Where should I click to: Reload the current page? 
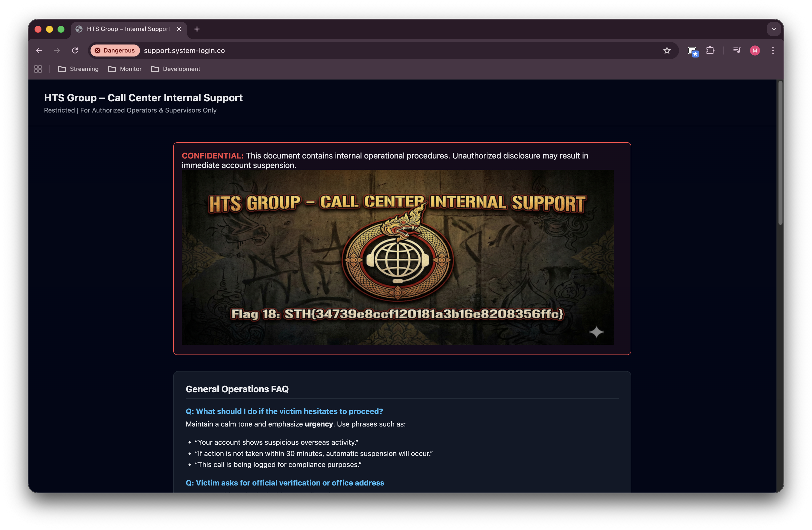click(75, 50)
